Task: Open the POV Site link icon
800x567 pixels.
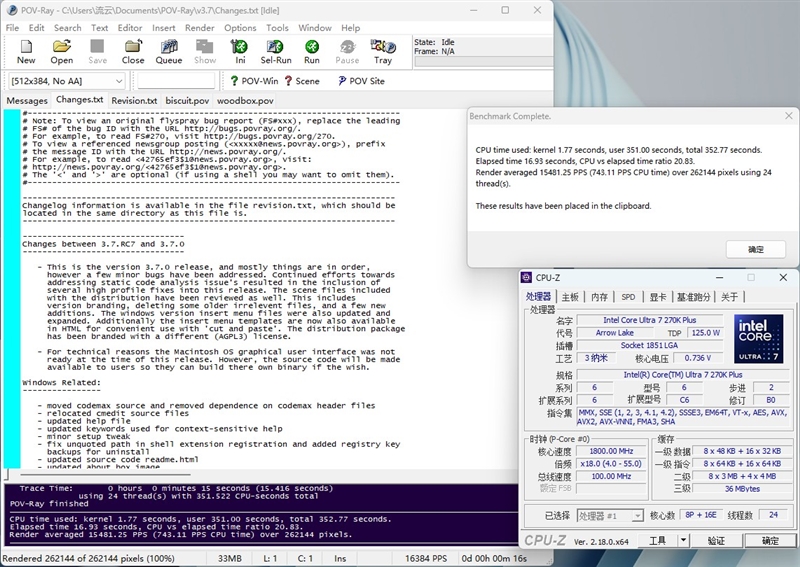Action: tap(361, 81)
